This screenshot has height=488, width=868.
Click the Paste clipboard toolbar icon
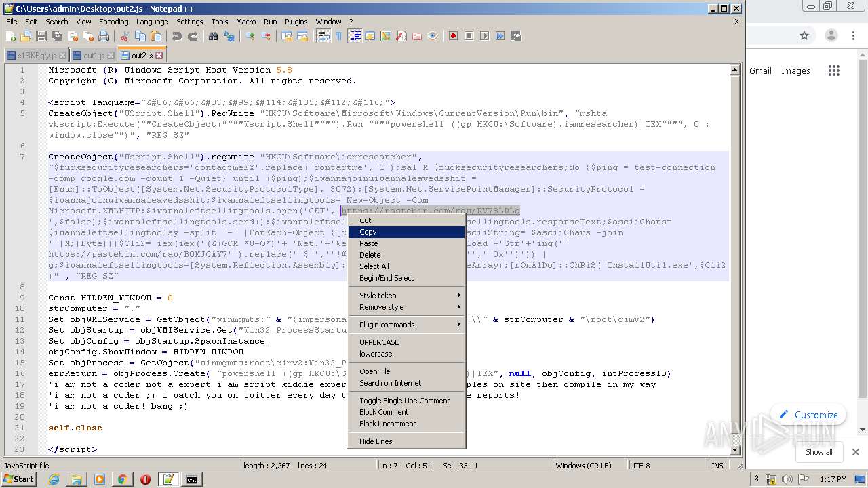(155, 36)
